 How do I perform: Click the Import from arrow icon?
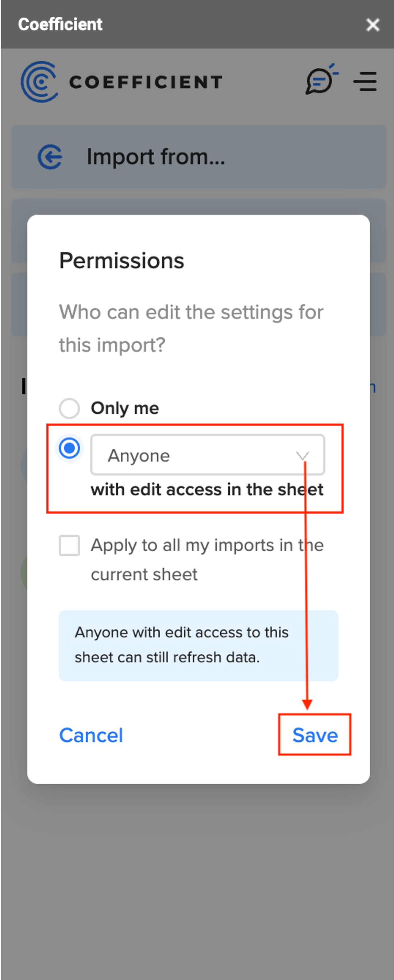(50, 157)
